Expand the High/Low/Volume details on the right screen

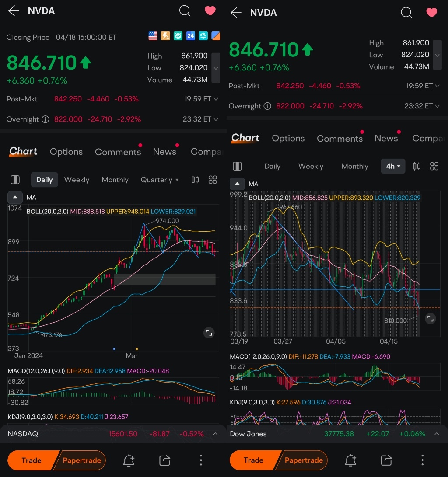coord(437,55)
